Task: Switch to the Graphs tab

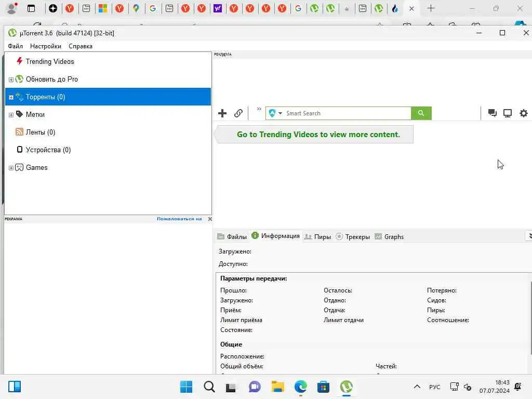Action: (389, 237)
